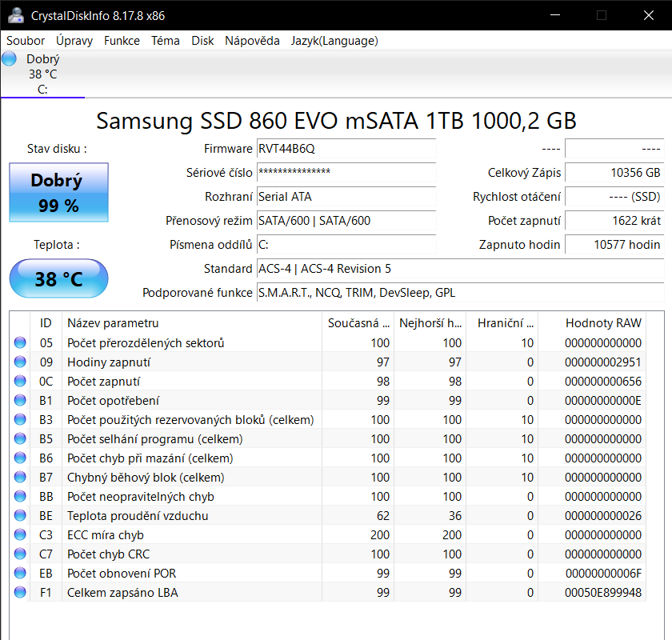Click the health dot for ECC míra chyb
Image resolution: width=672 pixels, height=640 pixels.
[x=20, y=534]
